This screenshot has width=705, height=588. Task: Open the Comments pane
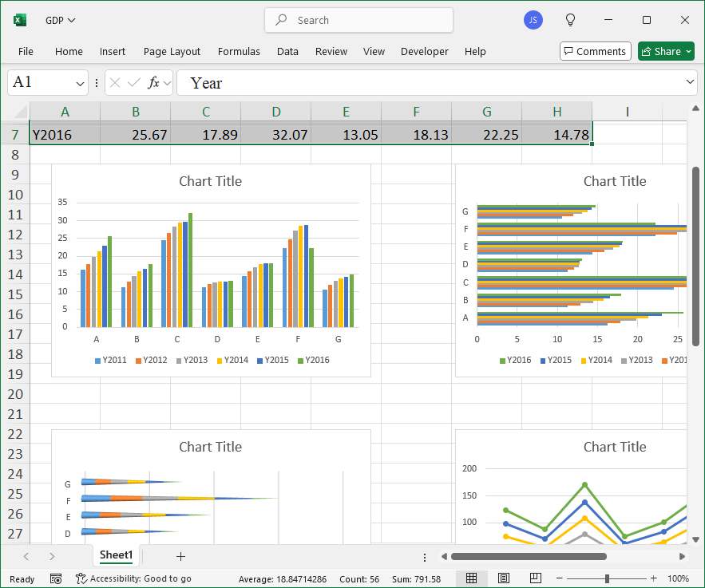coord(595,51)
